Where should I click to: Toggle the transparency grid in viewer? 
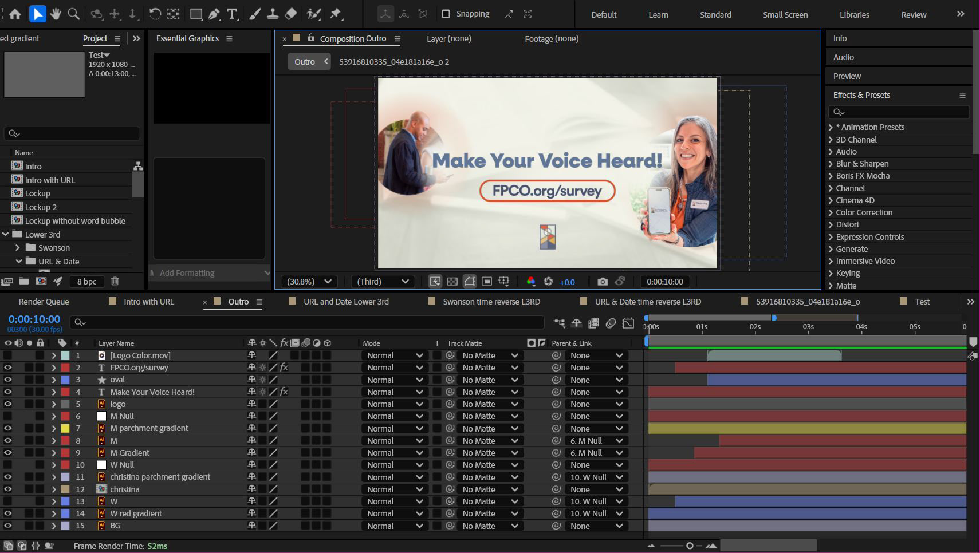click(x=452, y=282)
